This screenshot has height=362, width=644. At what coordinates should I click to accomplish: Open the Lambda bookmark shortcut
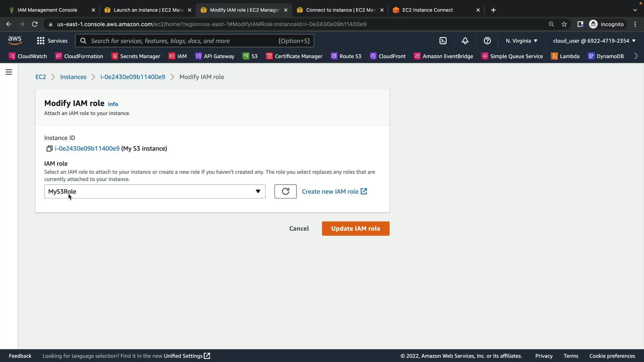pyautogui.click(x=565, y=56)
